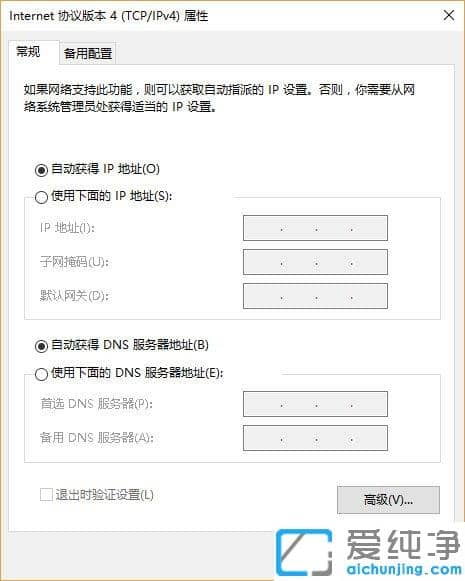Select the 首选 DNS 服务器 field
The height and width of the screenshot is (581, 465).
(x=315, y=404)
